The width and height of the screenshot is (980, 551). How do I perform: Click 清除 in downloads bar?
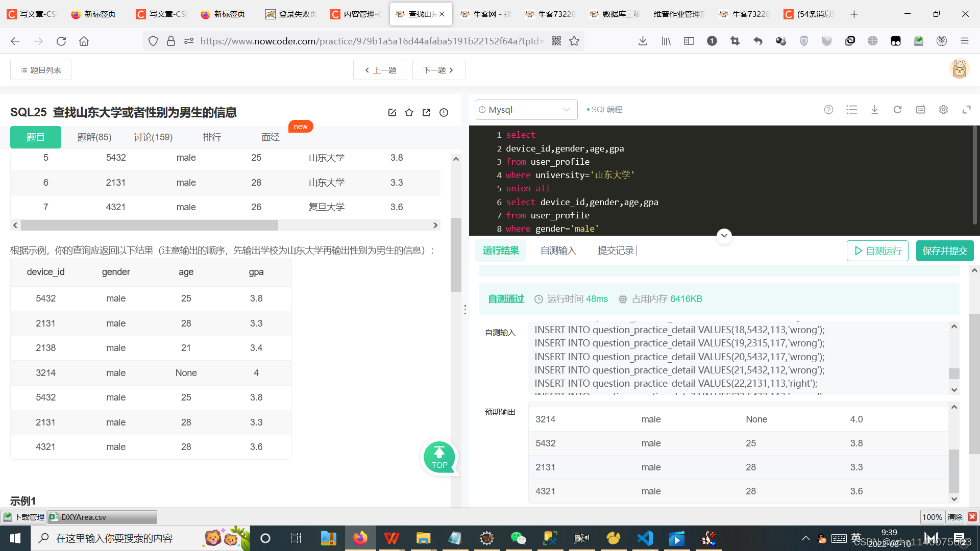point(955,517)
